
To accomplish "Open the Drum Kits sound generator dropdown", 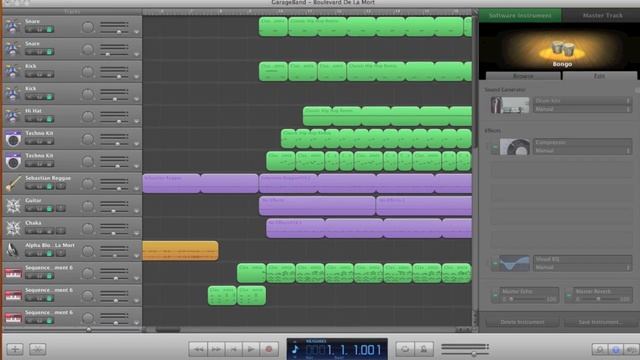I will coord(582,100).
